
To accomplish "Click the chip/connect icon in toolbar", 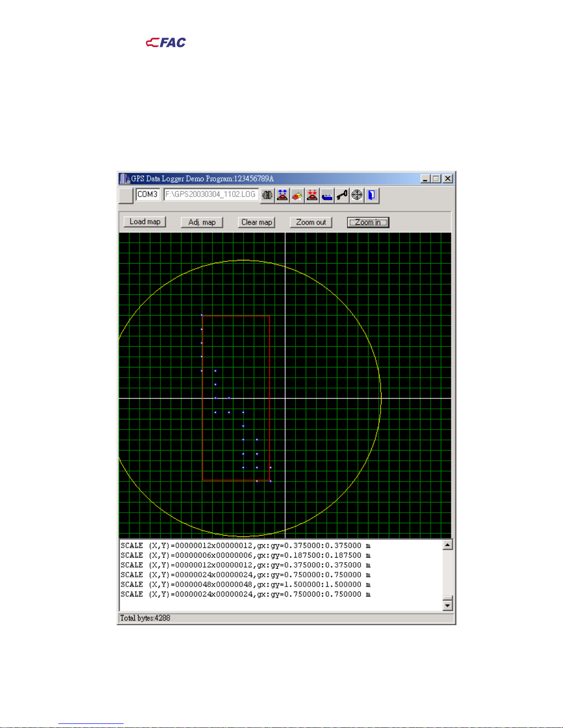I will coord(267,195).
